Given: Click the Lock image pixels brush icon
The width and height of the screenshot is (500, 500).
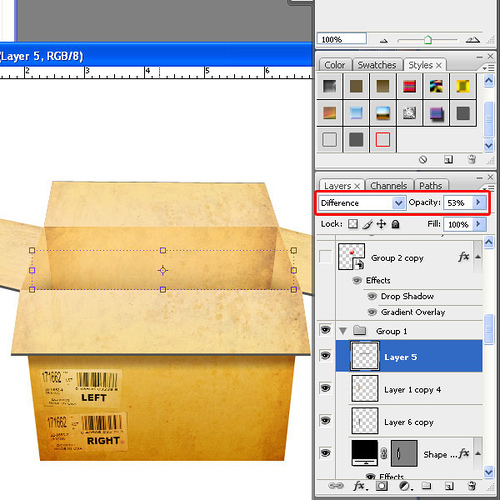Looking at the screenshot, I should click(x=367, y=224).
